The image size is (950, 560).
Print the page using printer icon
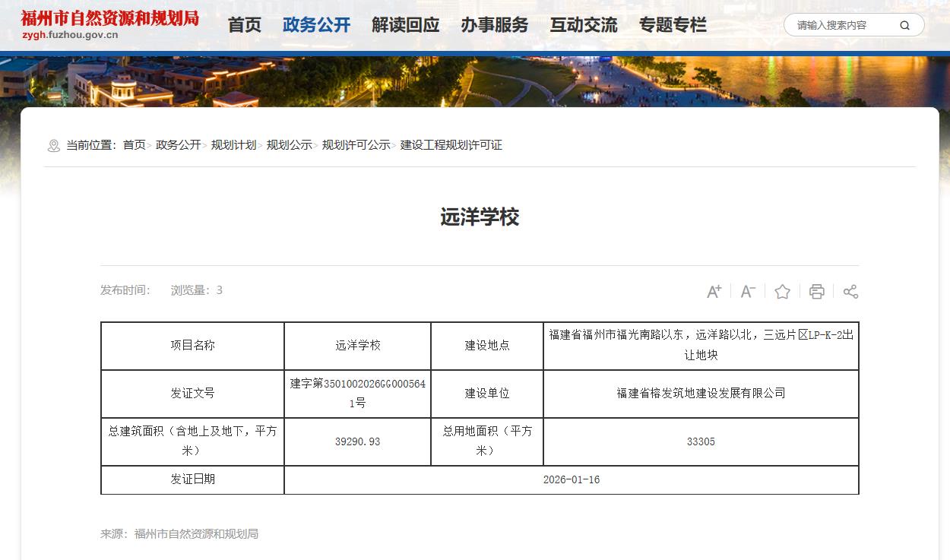point(816,292)
